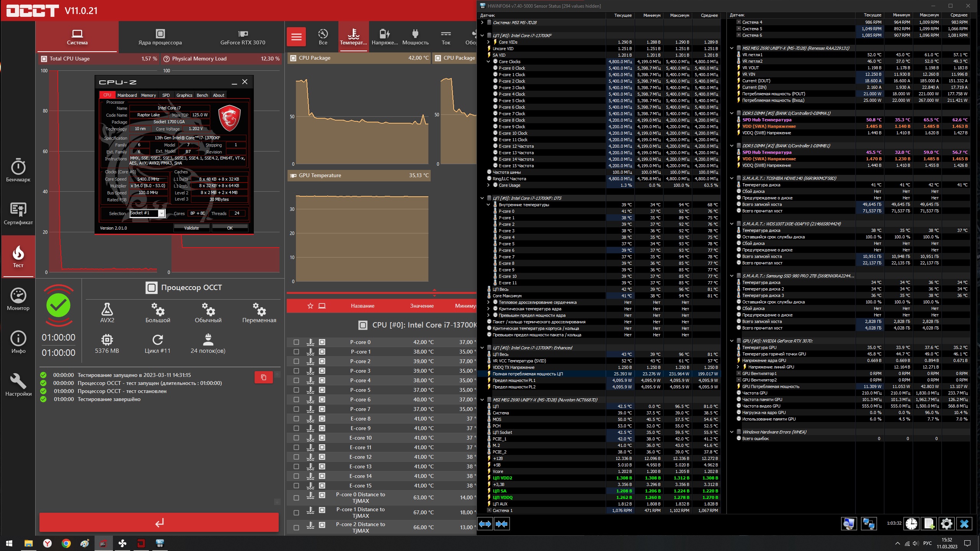Open OCCT Settings wrench icon

[18, 385]
